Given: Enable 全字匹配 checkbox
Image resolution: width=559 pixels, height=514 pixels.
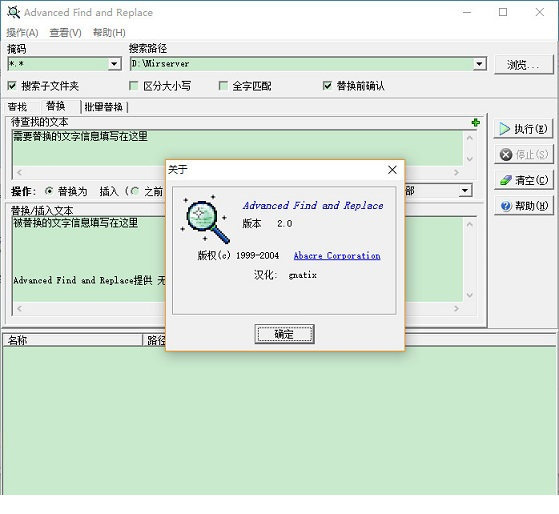Looking at the screenshot, I should (x=223, y=86).
